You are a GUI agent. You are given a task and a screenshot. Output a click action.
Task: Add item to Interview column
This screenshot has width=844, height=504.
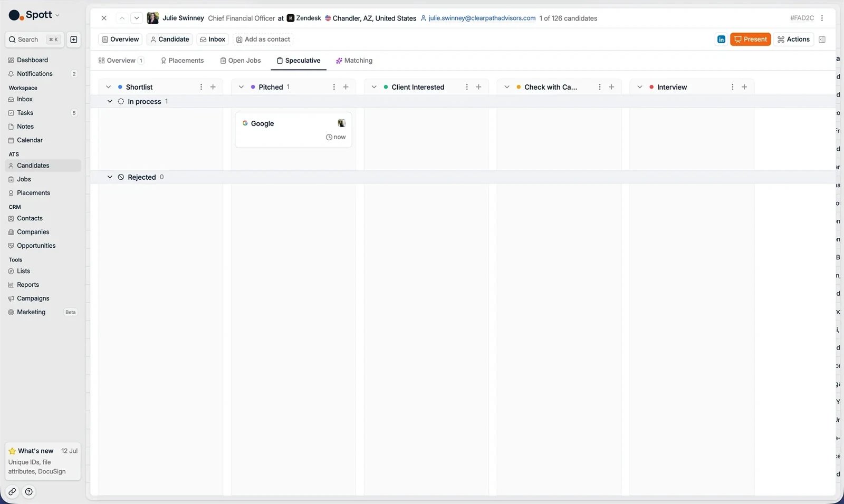click(x=744, y=87)
